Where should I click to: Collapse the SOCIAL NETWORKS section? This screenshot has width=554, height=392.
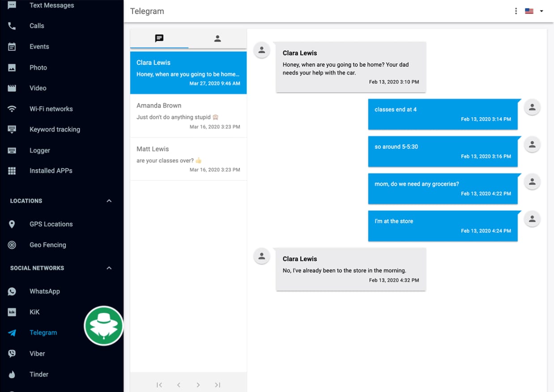point(109,268)
